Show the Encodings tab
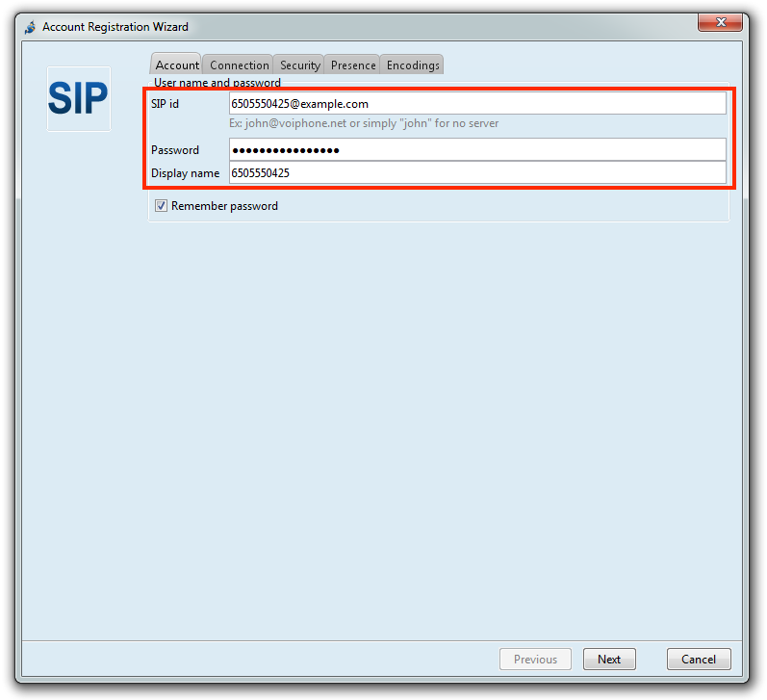The image size is (767, 700). [413, 65]
